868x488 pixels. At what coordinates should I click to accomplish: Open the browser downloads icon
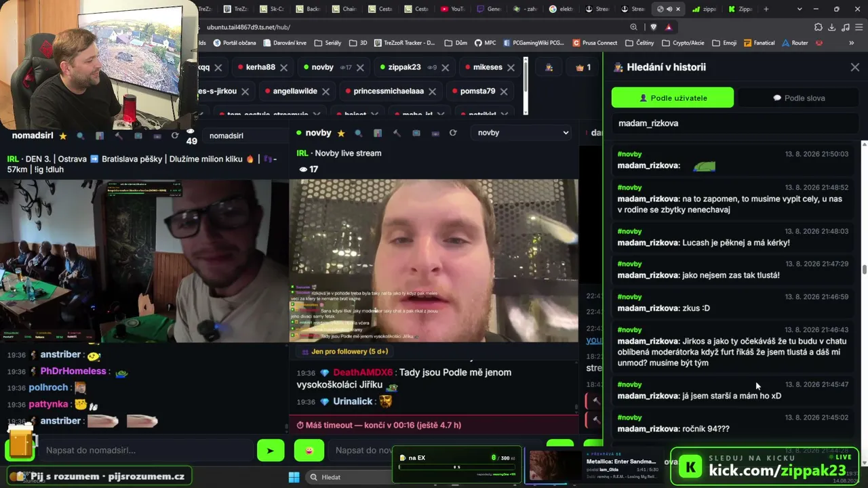(832, 27)
